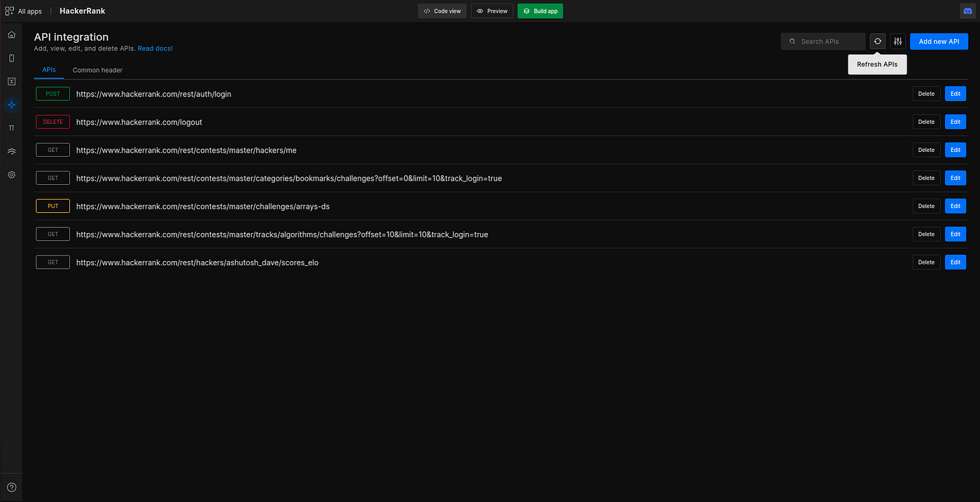Select the mobile screens icon in the sidebar
The height and width of the screenshot is (502, 980).
pyautogui.click(x=11, y=57)
